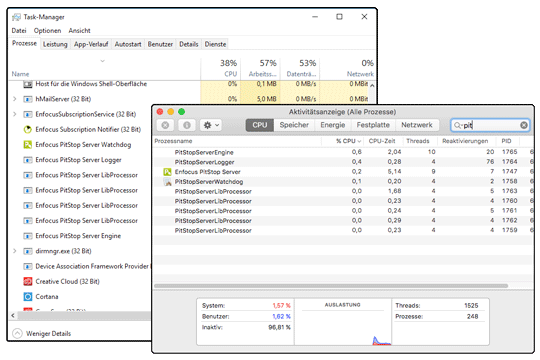The height and width of the screenshot is (360, 540).
Task: Click the Host für die Windows Shell-Oberfläche icon
Action: [28, 84]
